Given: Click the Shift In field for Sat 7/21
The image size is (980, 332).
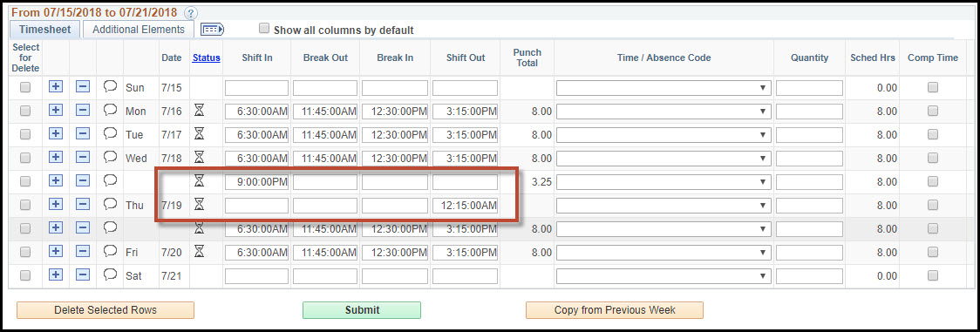Looking at the screenshot, I should point(257,276).
